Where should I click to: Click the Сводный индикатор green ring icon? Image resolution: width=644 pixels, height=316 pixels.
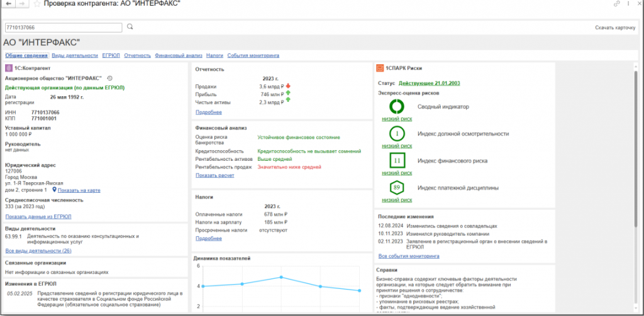pos(397,106)
